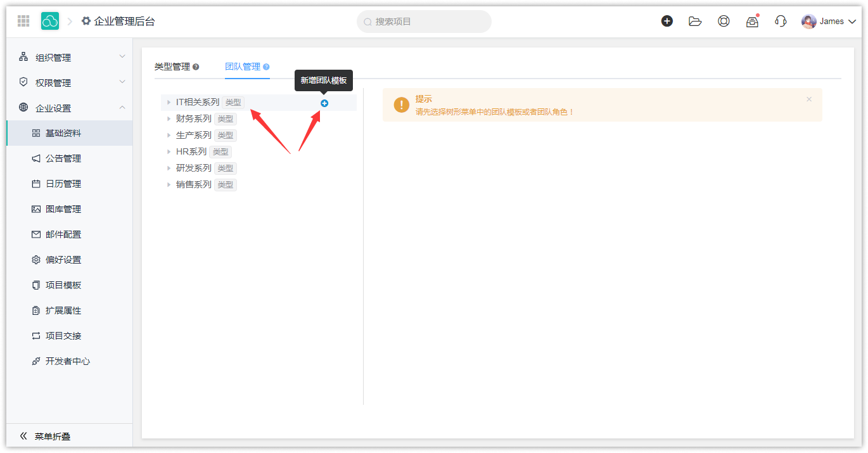Expand the IT相关系列 tree node
This screenshot has width=868, height=453.
[169, 103]
